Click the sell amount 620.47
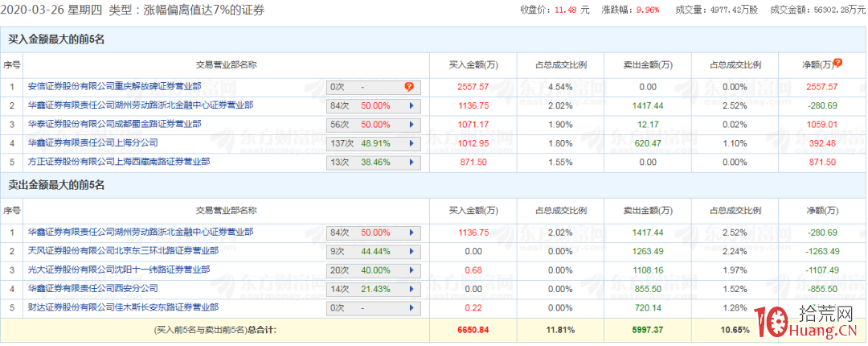This screenshot has width=868, height=346. pos(647,143)
